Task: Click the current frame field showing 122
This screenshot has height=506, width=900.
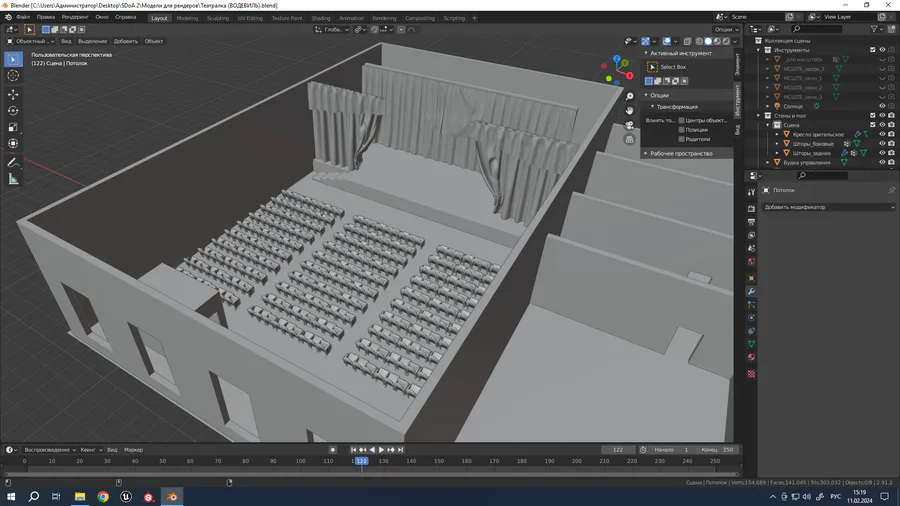Action: 618,450
